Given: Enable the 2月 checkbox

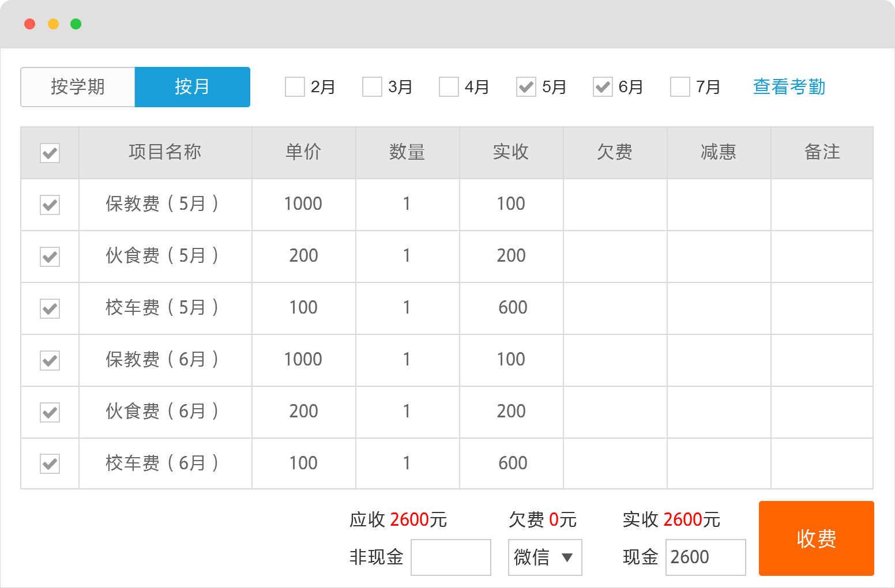Looking at the screenshot, I should (x=295, y=87).
